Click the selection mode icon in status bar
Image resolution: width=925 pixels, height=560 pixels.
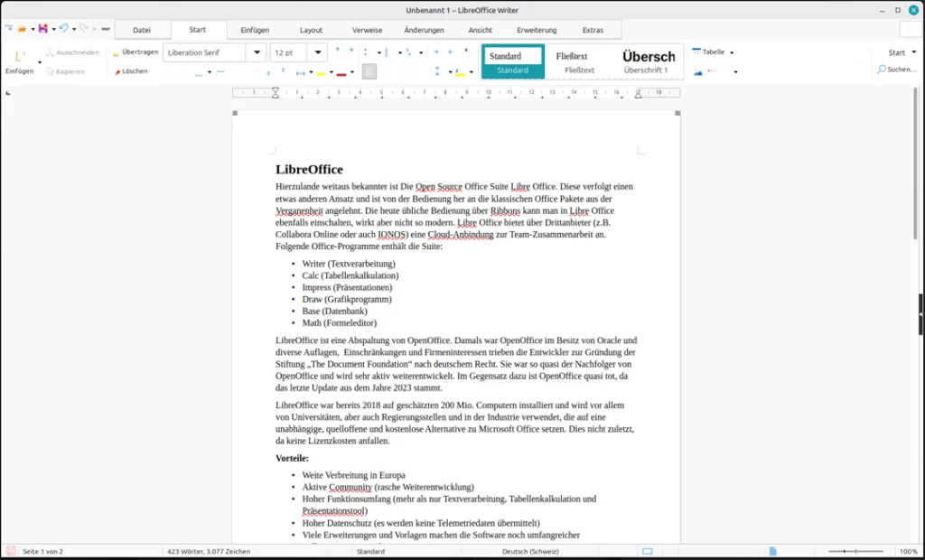click(647, 551)
